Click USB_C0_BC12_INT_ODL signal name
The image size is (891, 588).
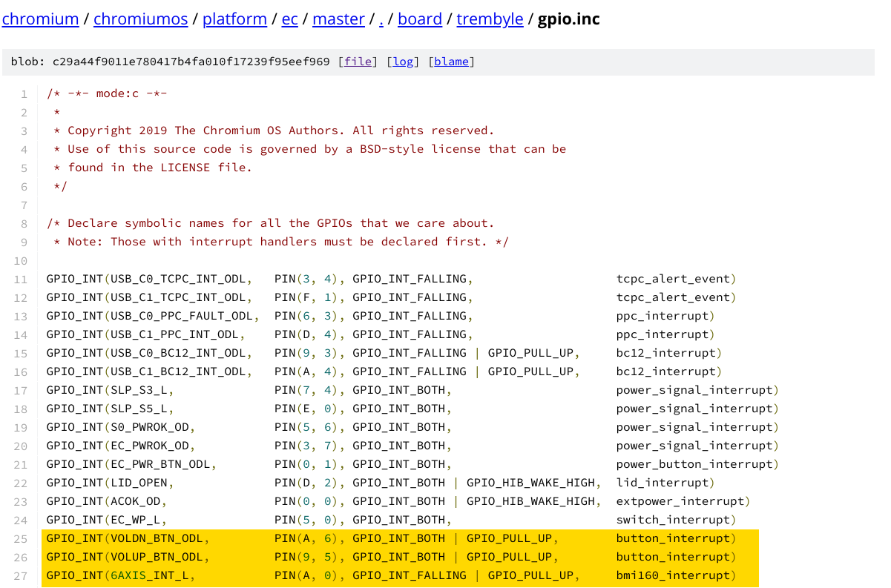pos(177,353)
